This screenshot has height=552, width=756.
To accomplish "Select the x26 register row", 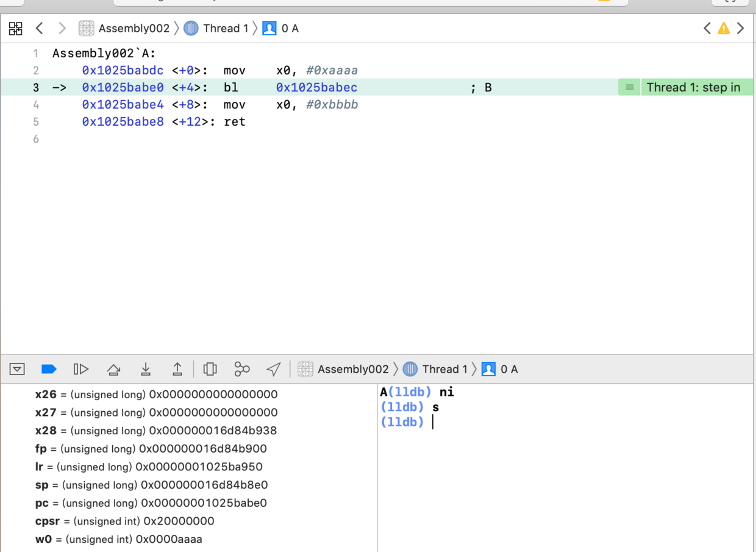I will [x=157, y=395].
